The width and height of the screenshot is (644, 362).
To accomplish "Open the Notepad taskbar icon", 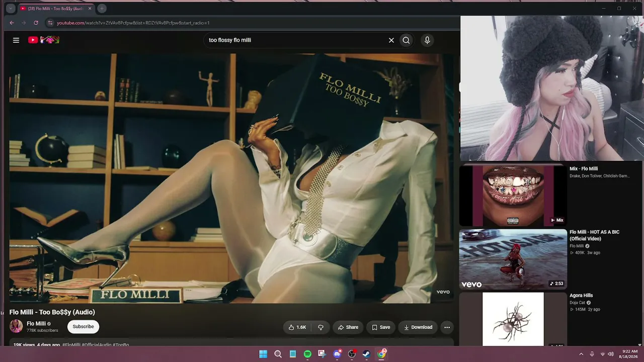I will pyautogui.click(x=293, y=354).
